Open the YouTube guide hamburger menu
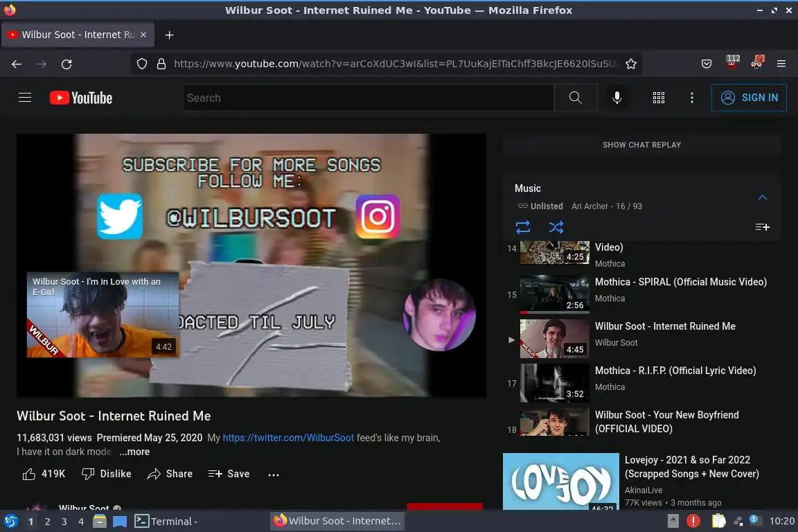This screenshot has width=798, height=532. [x=25, y=97]
